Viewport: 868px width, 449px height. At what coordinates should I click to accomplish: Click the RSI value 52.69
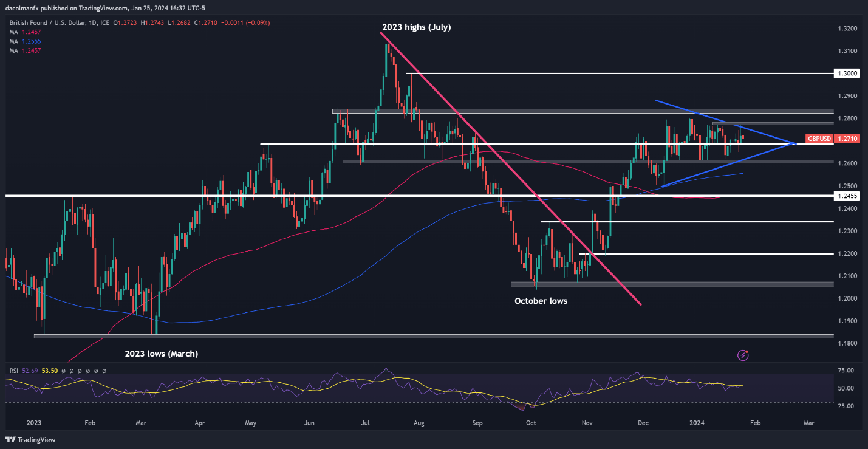(x=30, y=371)
